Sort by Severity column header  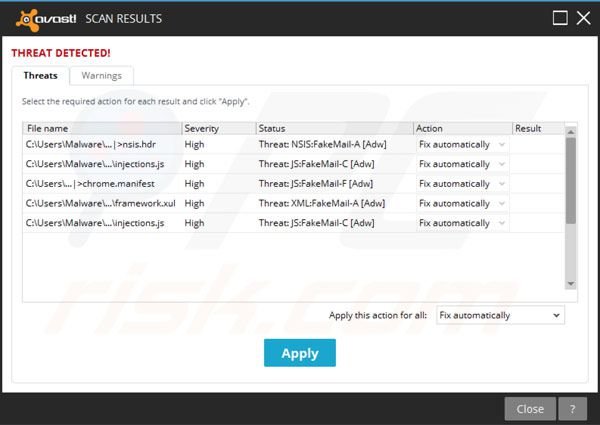tap(219, 129)
